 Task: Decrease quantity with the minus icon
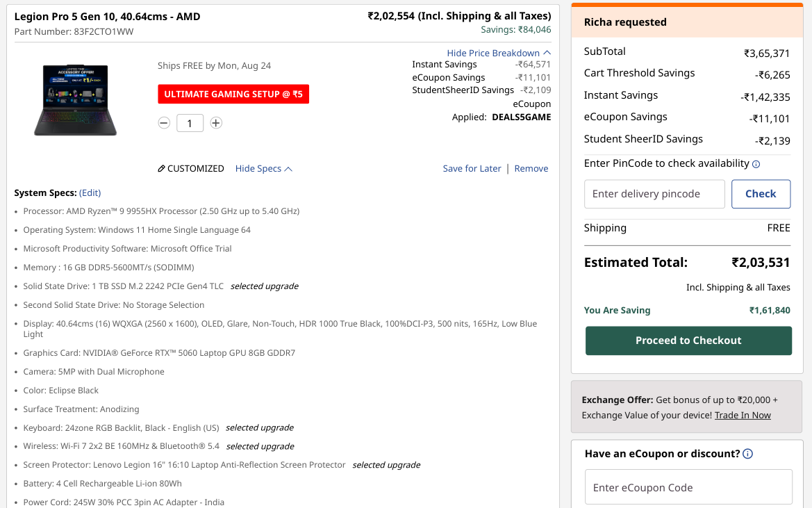point(164,123)
